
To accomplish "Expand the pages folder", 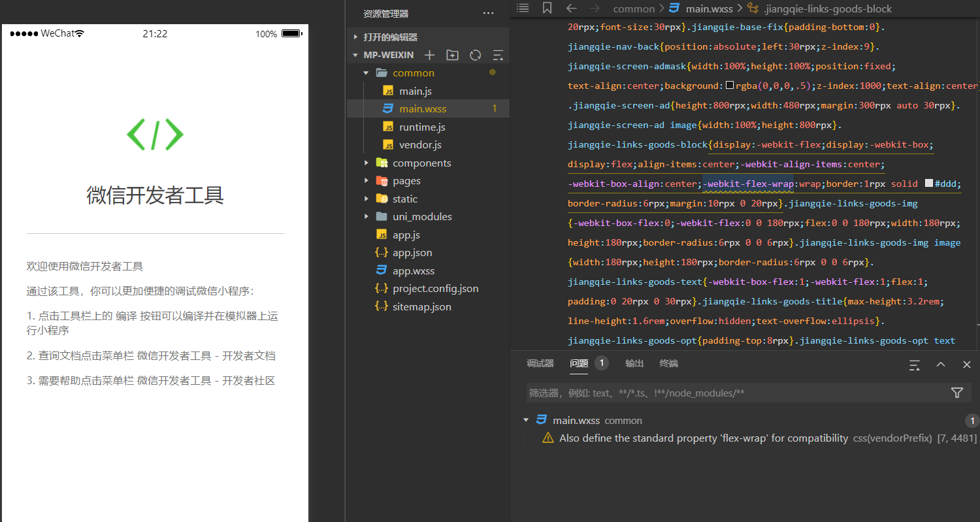I will pyautogui.click(x=367, y=181).
